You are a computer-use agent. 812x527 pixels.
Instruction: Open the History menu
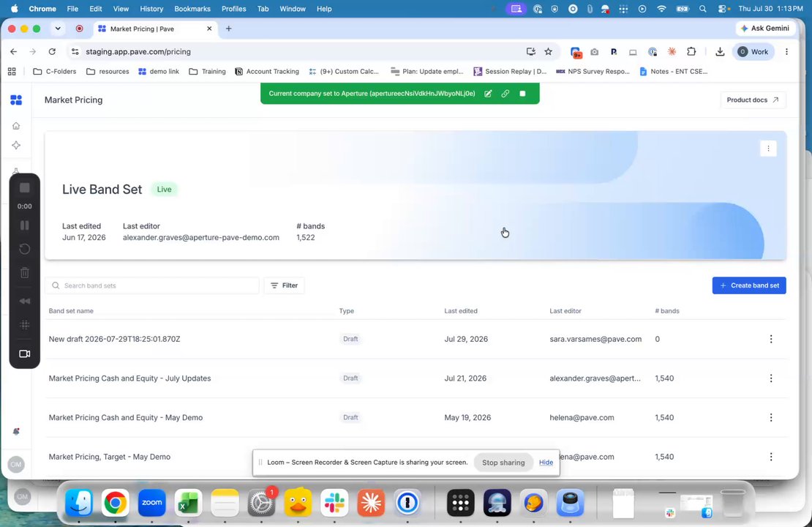151,9
